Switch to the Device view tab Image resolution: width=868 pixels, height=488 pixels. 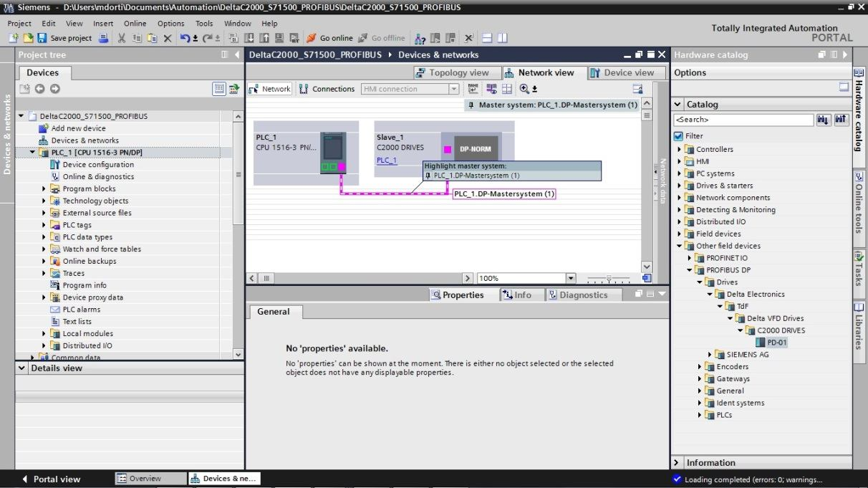coord(622,72)
